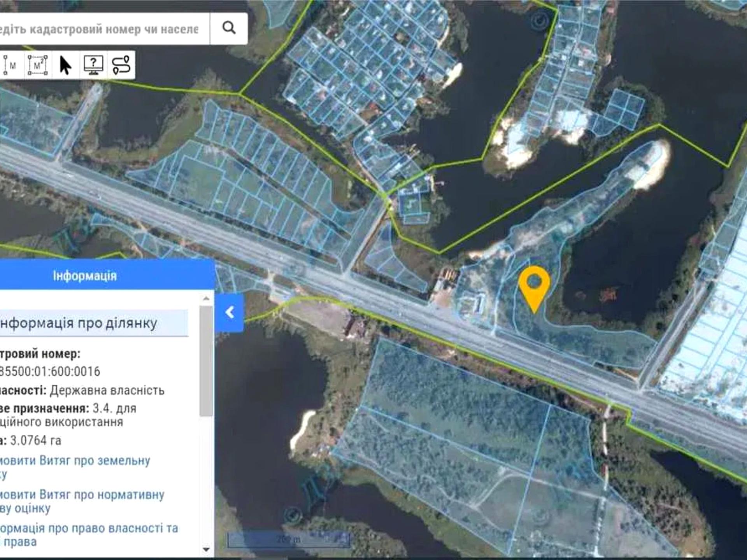Collapse the information panel with the arrow

click(229, 313)
